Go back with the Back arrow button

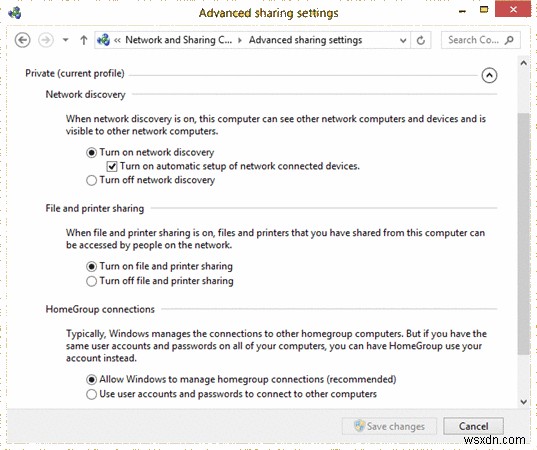23,40
